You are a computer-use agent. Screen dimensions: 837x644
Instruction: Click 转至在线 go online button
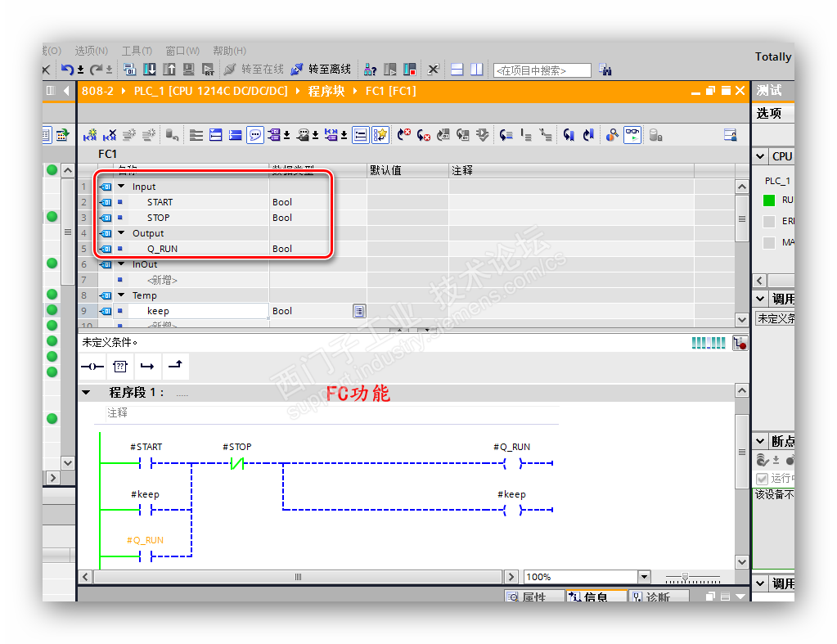point(254,70)
